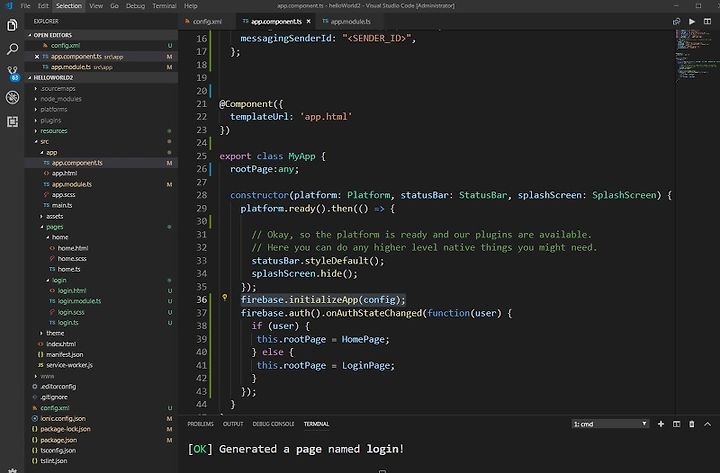The image size is (720, 473).
Task: Open the Help menu
Action: pos(191,6)
